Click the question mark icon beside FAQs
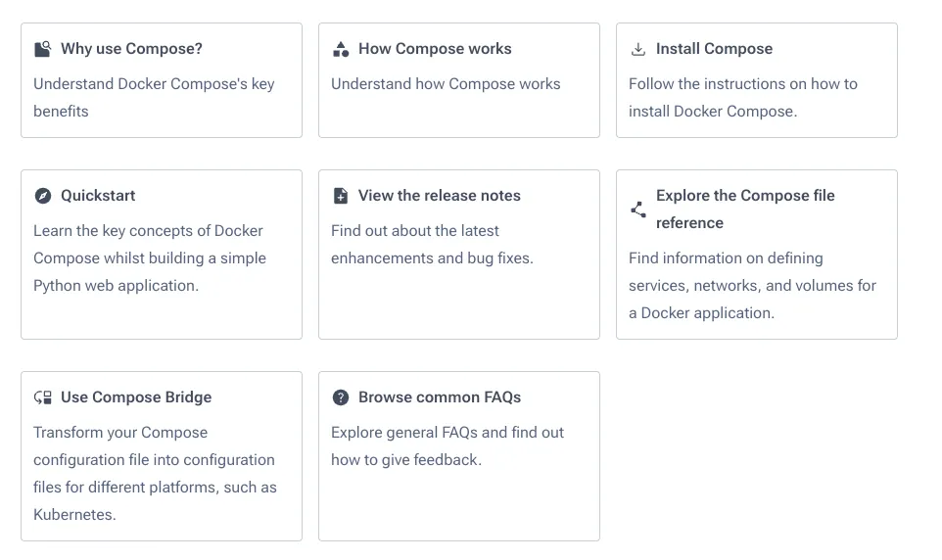Viewport: 942px width, 560px height. click(x=341, y=397)
